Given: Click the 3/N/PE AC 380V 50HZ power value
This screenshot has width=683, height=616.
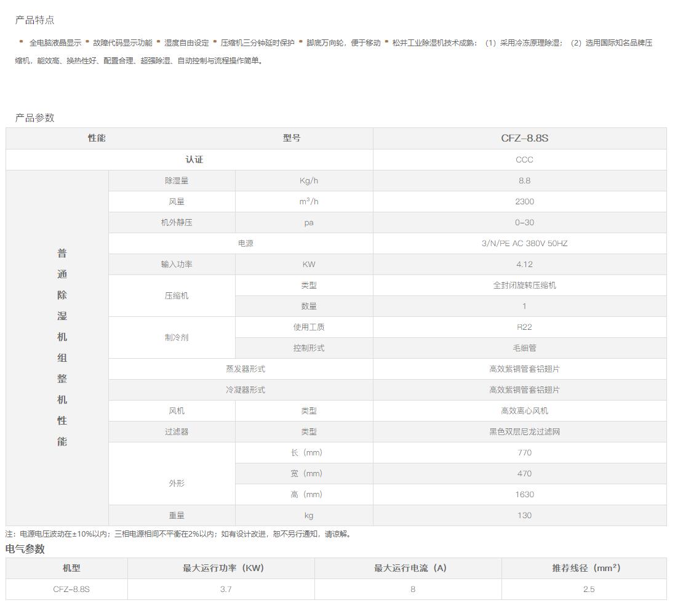Looking at the screenshot, I should pos(524,243).
